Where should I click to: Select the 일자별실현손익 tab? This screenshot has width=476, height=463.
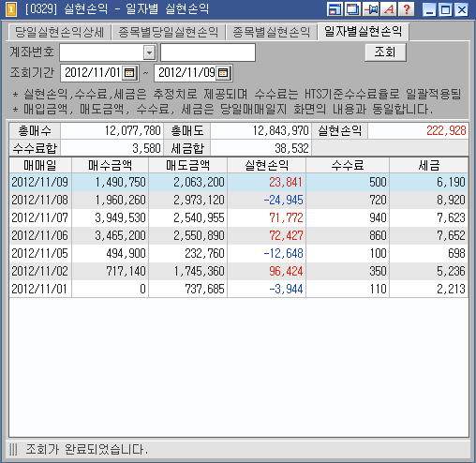pos(363,32)
